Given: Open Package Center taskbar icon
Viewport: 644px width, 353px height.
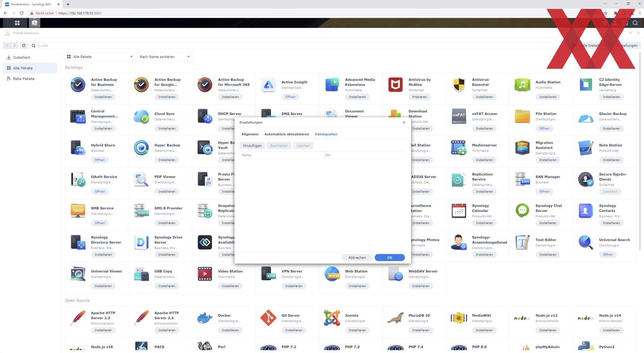Looking at the screenshot, I should coord(34,23).
